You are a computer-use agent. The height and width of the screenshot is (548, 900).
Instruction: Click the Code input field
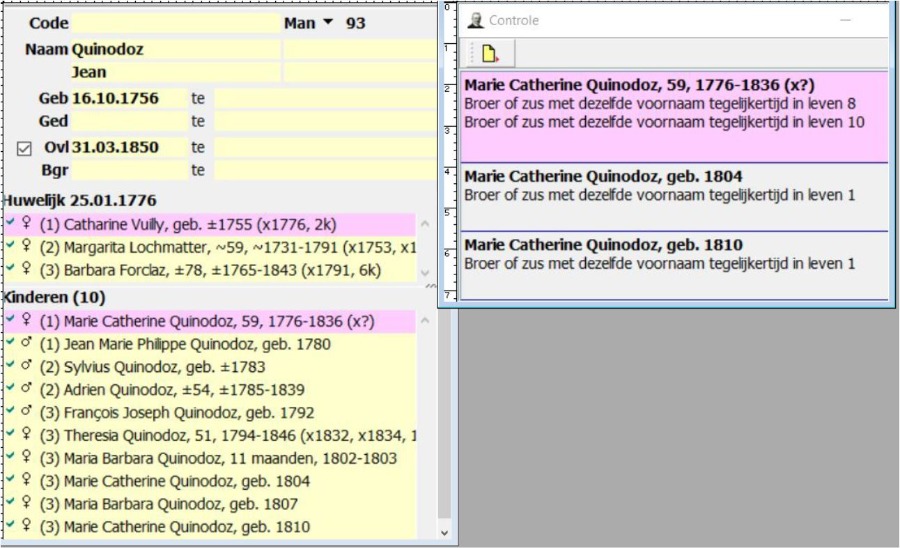176,23
